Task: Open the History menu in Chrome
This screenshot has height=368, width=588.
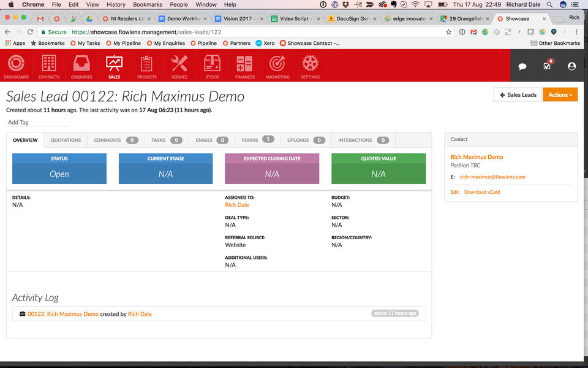Action: tap(116, 4)
